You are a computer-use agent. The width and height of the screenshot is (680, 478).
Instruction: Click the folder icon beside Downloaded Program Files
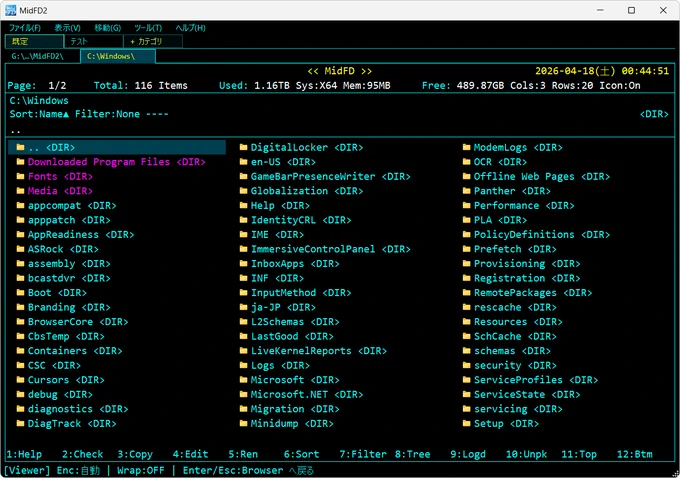[20, 162]
